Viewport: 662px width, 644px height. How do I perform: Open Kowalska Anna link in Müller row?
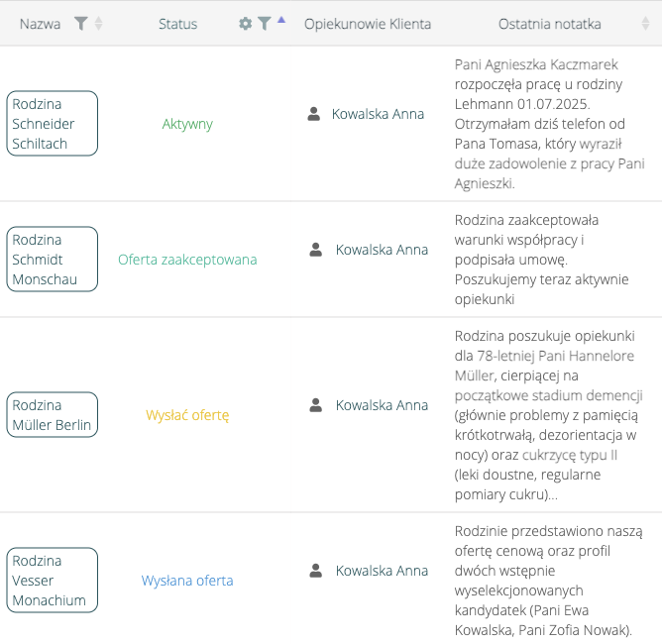(x=383, y=405)
